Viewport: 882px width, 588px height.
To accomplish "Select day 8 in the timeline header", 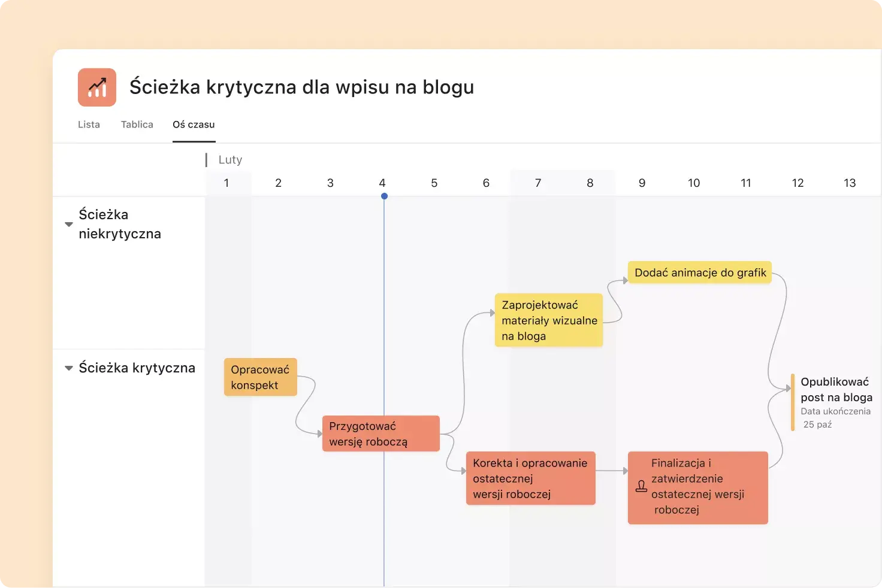I will tap(590, 183).
